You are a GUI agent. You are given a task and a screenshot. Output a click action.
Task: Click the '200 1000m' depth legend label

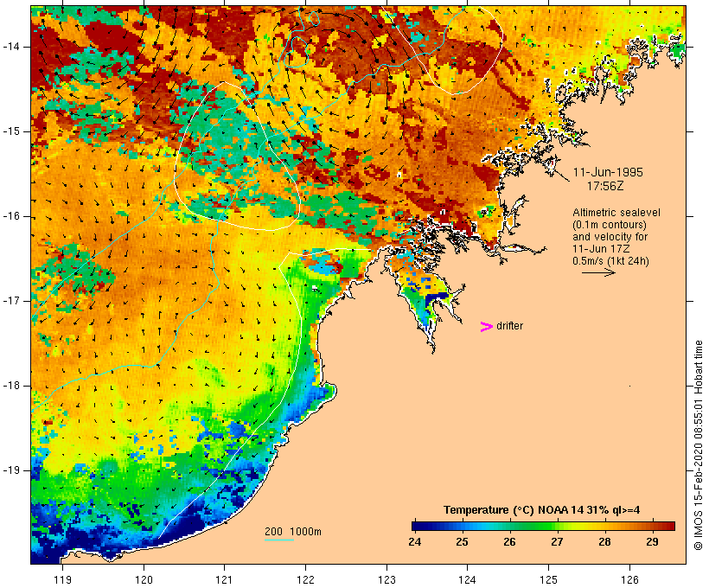click(x=293, y=532)
